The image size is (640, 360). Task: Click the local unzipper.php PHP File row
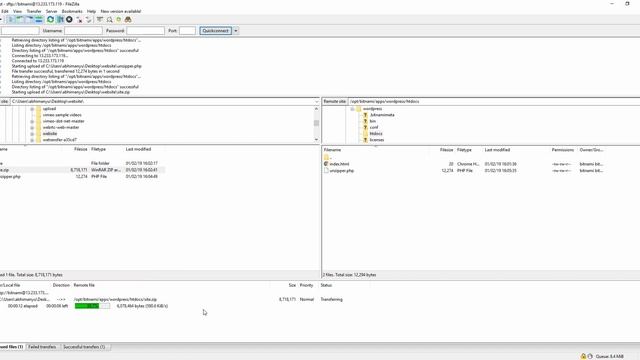click(82, 177)
